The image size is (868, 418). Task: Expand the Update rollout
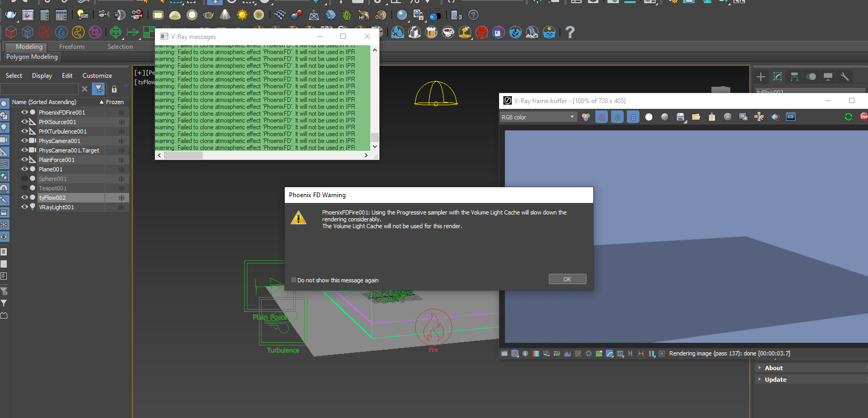coord(775,380)
